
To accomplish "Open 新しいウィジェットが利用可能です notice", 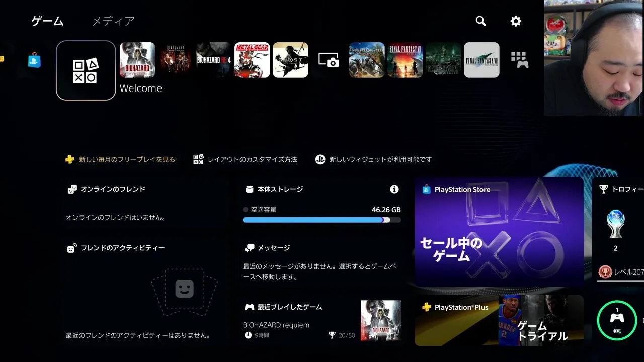I will tap(374, 159).
